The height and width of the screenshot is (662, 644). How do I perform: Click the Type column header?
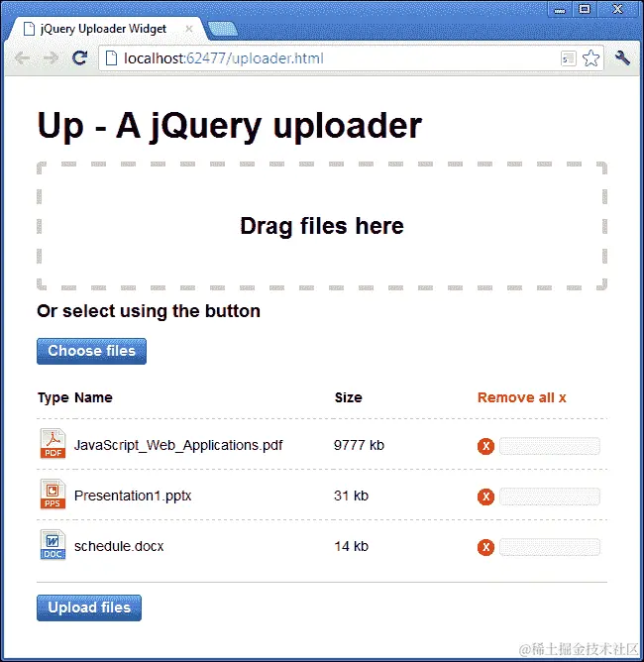click(x=54, y=398)
